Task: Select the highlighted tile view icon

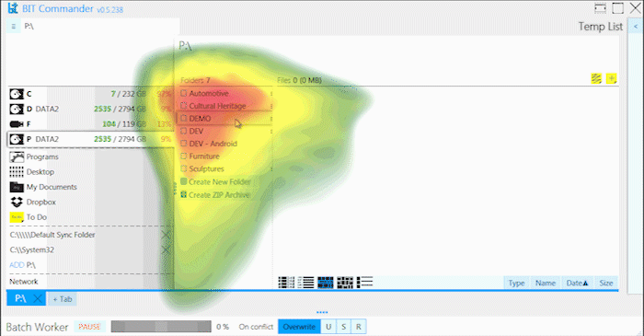Action: click(x=326, y=283)
